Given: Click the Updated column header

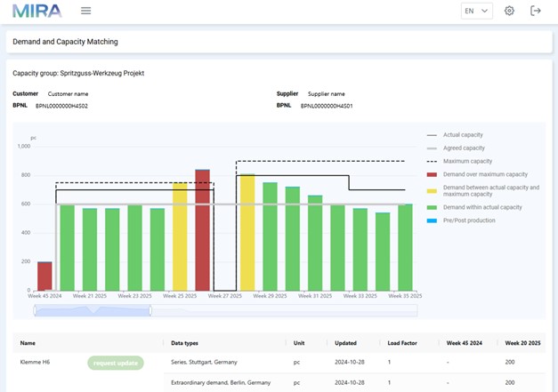Looking at the screenshot, I should tap(345, 343).
